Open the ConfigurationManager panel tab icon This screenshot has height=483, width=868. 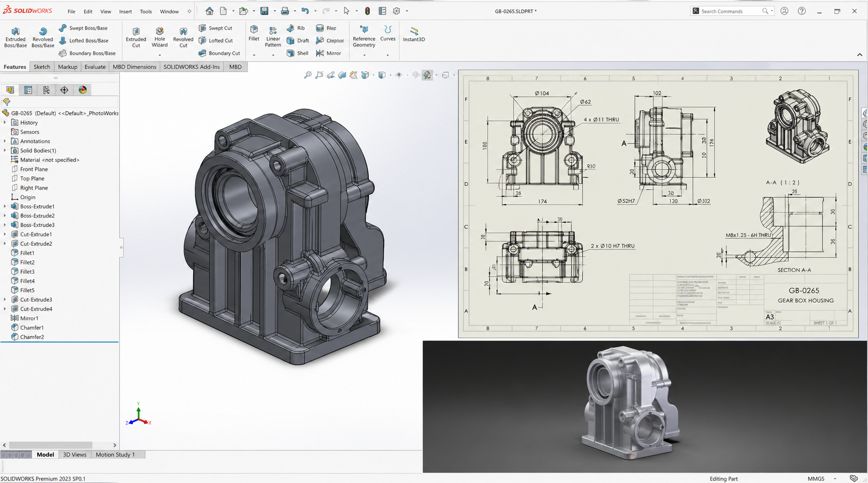[46, 90]
